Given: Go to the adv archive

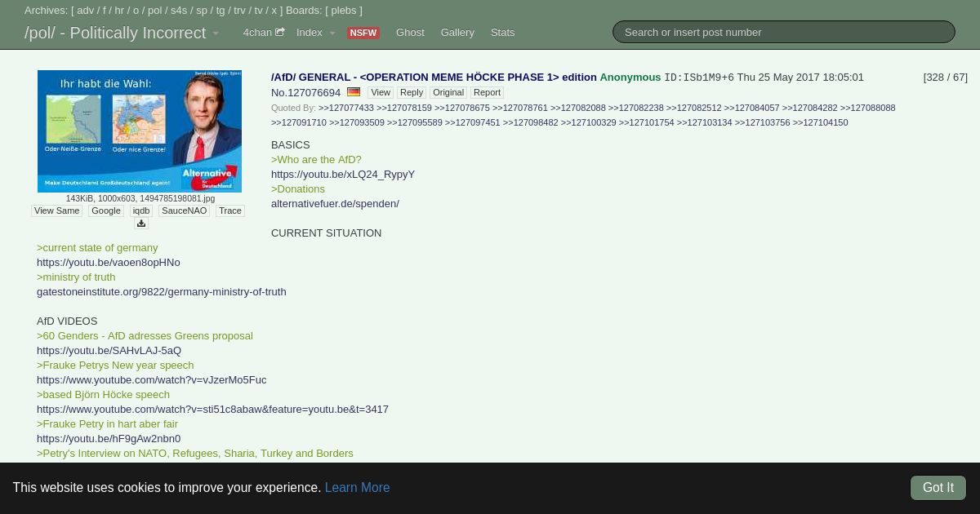Looking at the screenshot, I should (86, 11).
